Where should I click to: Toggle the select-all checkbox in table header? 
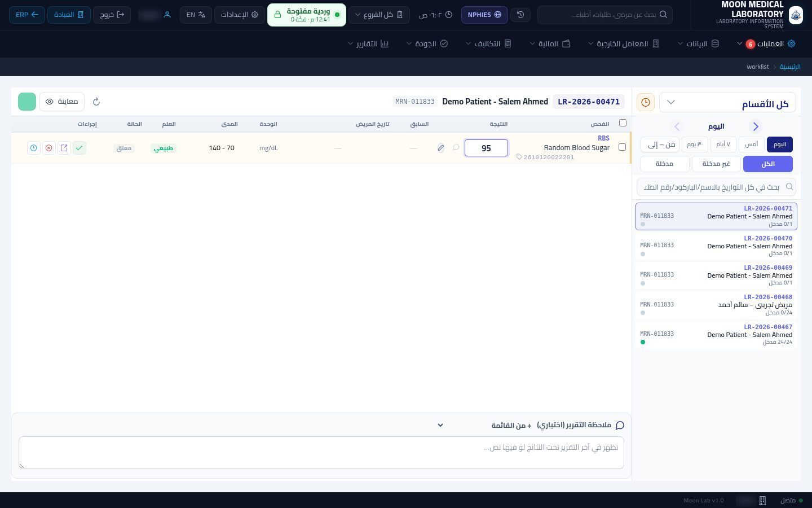pos(623,123)
